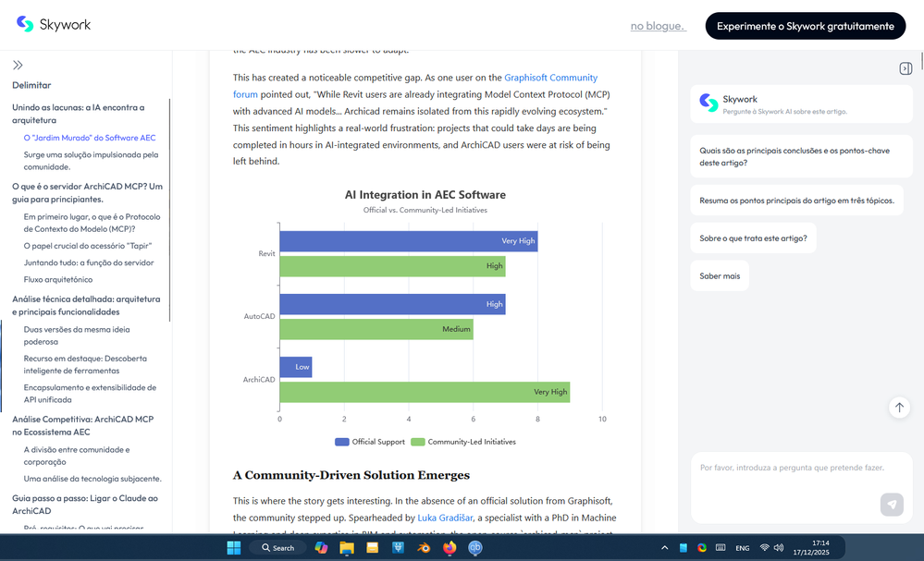Toggle the Official Support legend entry
924x561 pixels.
(369, 442)
